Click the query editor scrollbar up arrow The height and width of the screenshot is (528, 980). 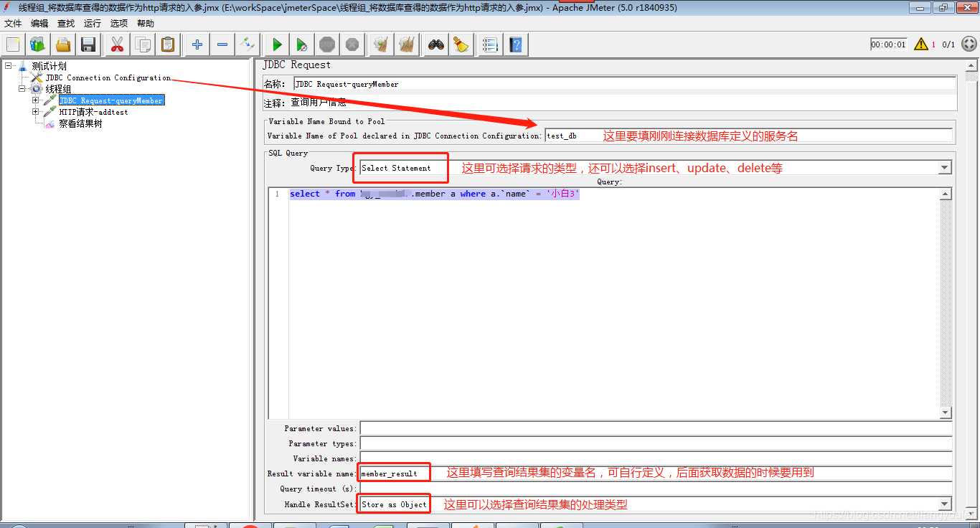946,194
